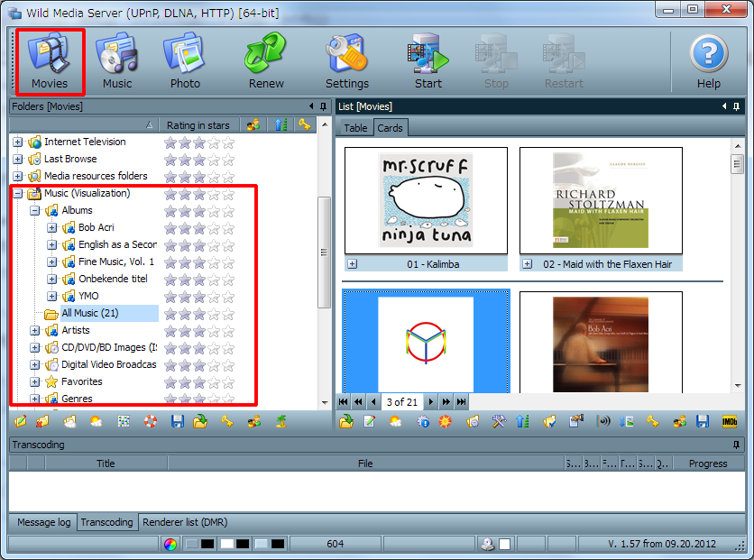Toggle the white checkbox in the status bar
Screen dimensions: 754x560
point(504,544)
